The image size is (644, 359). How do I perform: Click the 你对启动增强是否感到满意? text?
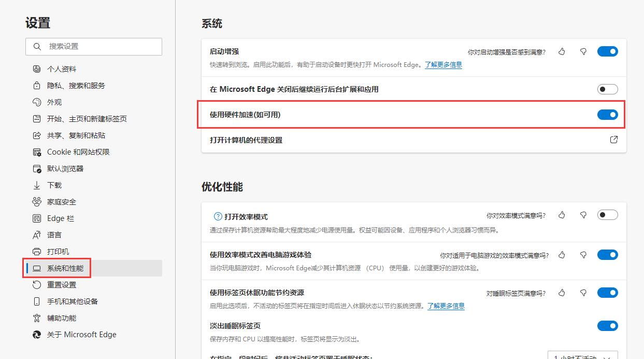click(506, 52)
